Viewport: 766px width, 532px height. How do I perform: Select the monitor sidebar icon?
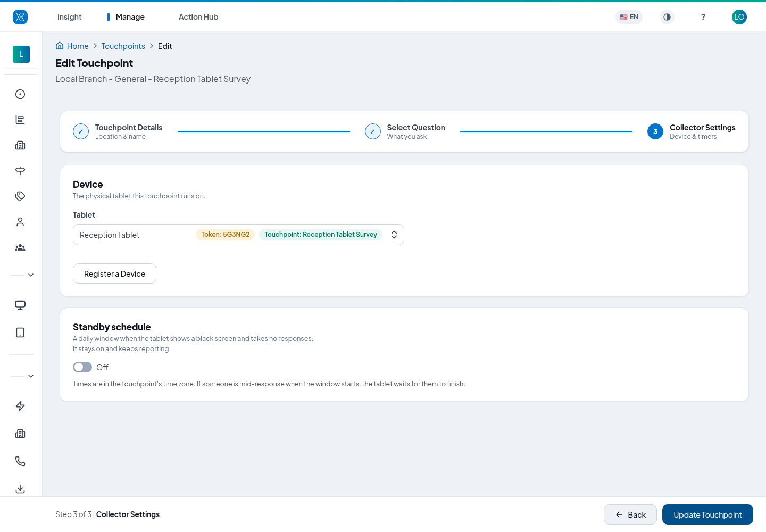tap(20, 305)
